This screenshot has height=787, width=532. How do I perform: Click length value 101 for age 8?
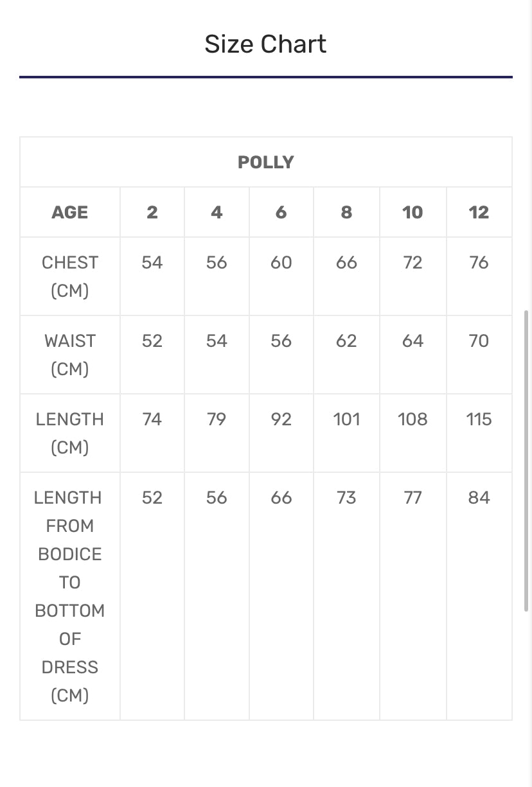pos(346,420)
